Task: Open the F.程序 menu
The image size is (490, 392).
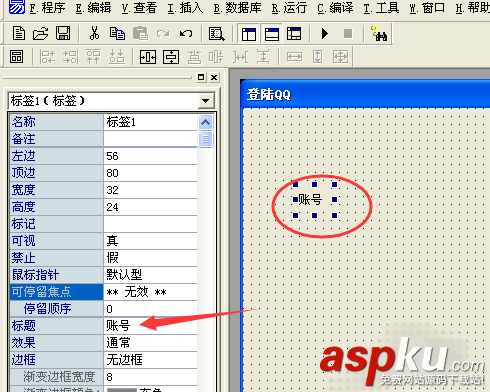Action: pos(47,8)
